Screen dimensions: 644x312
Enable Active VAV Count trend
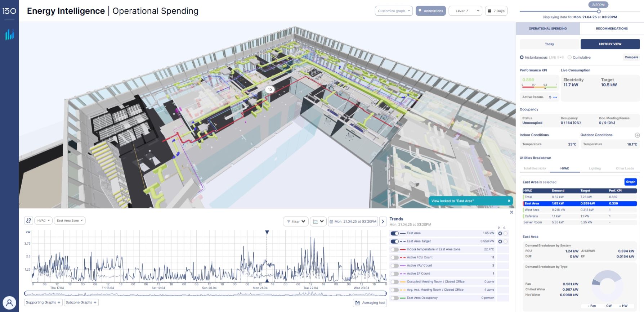point(394,266)
